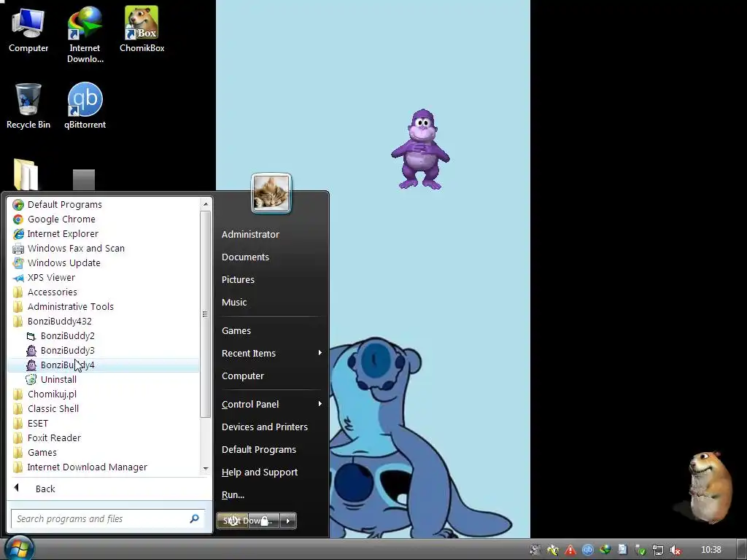Click the Safely Remove Hardware tray icon
The width and height of the screenshot is (747, 560).
[640, 550]
